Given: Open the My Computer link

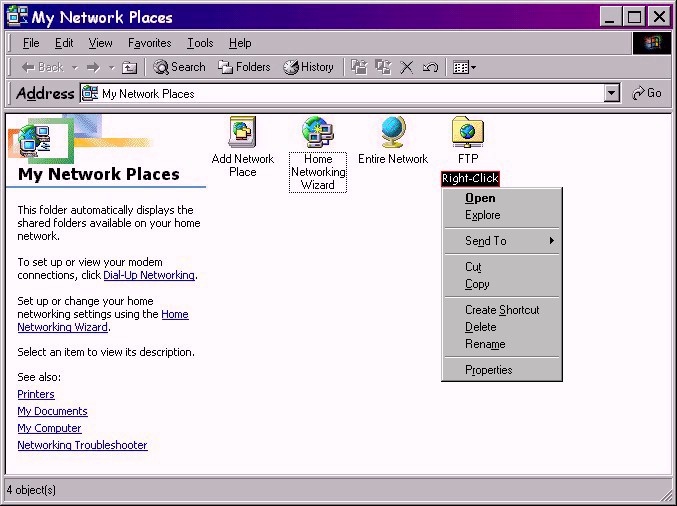Looking at the screenshot, I should [x=49, y=428].
